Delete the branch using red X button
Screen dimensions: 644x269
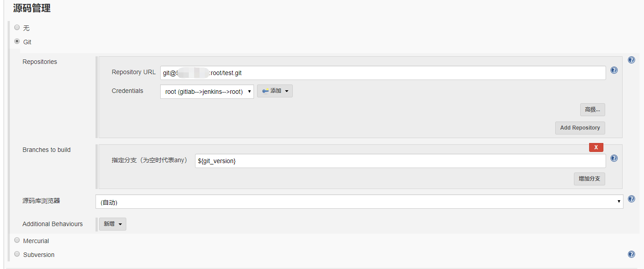596,147
